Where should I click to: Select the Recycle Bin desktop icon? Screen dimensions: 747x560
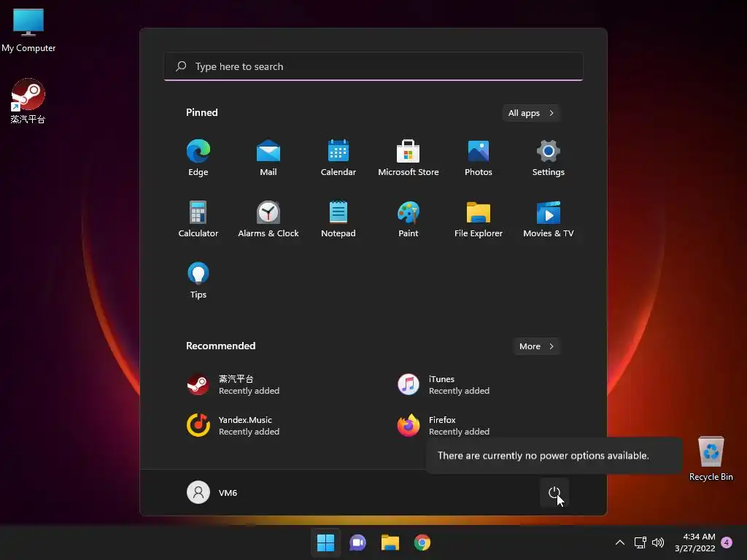711,459
